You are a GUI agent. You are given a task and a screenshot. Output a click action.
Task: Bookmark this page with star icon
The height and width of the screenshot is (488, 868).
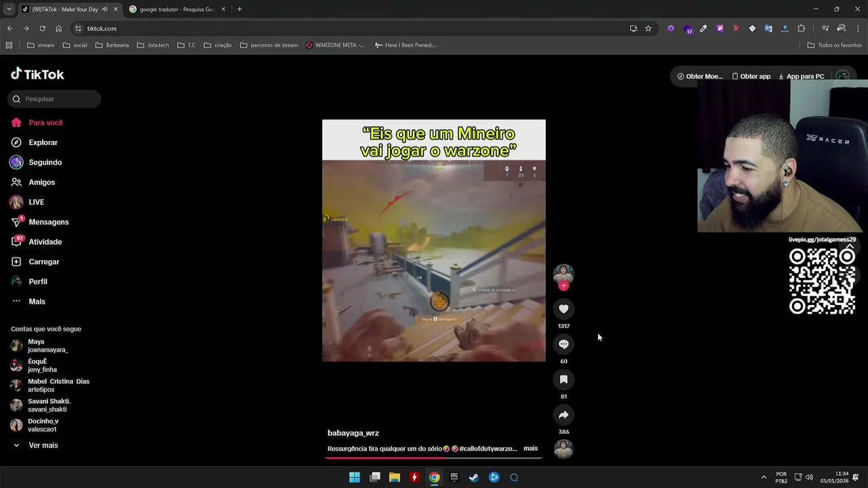(x=648, y=28)
